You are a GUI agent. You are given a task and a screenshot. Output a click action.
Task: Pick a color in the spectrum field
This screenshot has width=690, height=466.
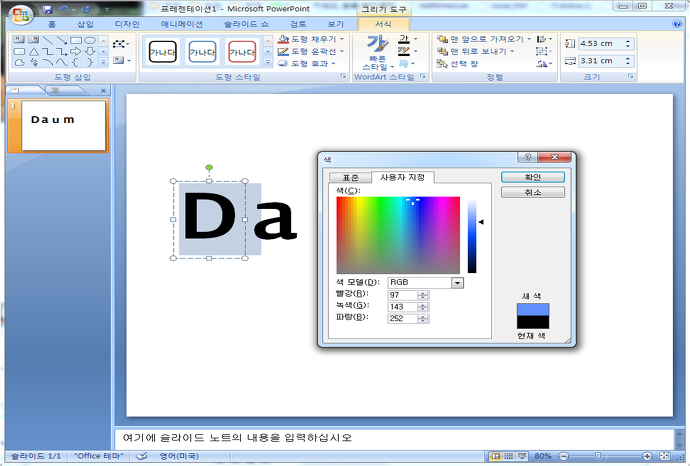click(398, 235)
